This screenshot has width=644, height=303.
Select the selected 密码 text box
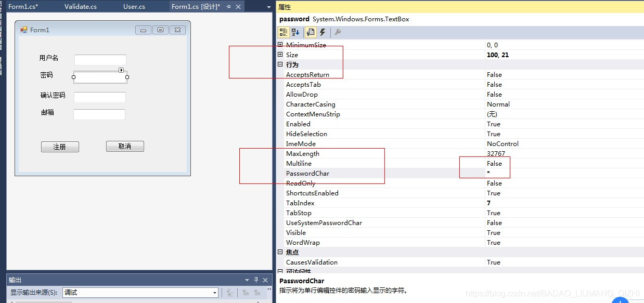pyautogui.click(x=100, y=77)
